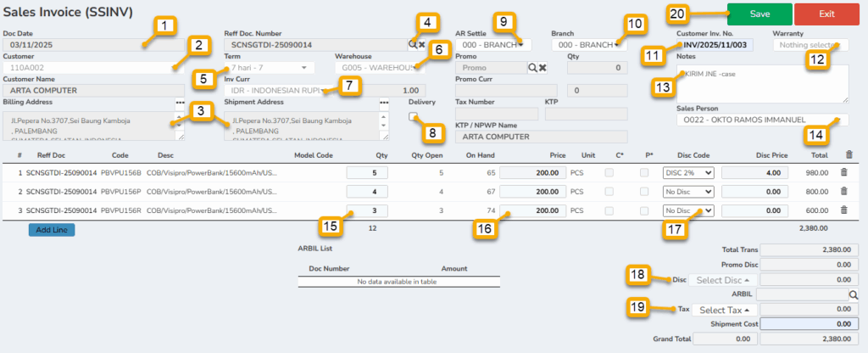Click into the Shipment Cost field

810,323
